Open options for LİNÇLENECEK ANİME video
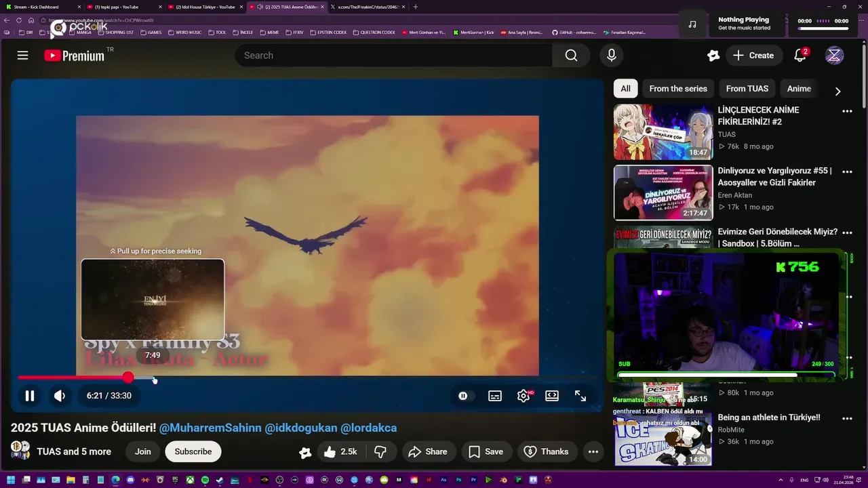This screenshot has width=868, height=488. (847, 111)
